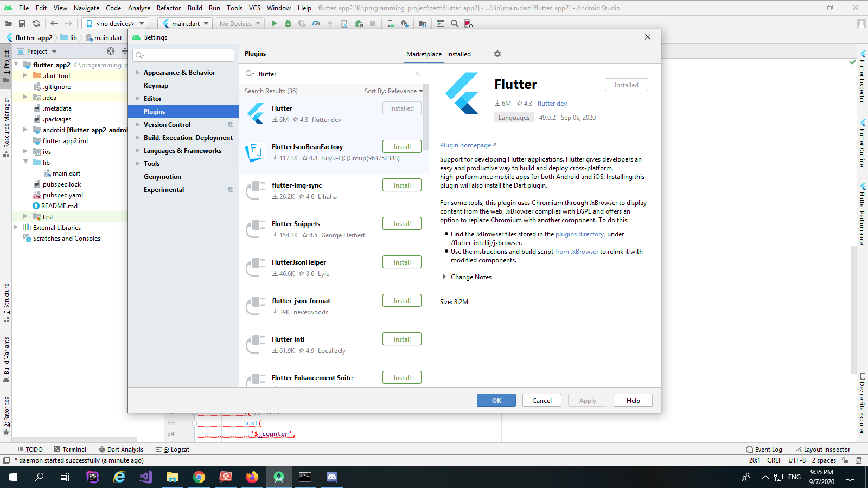Screen dimensions: 868x488
Task: Open the Sort By Relevance dropdown
Action: [393, 91]
